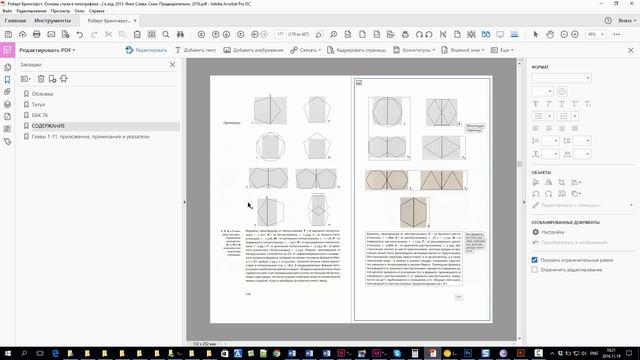Open the Водяной знак dropdown
The height and width of the screenshot is (360, 640).
point(462,50)
